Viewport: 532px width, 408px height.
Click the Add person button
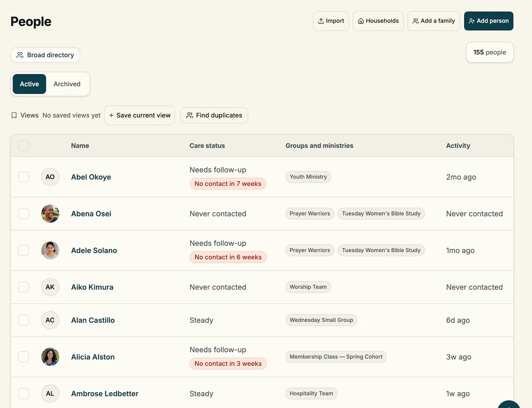pos(488,21)
